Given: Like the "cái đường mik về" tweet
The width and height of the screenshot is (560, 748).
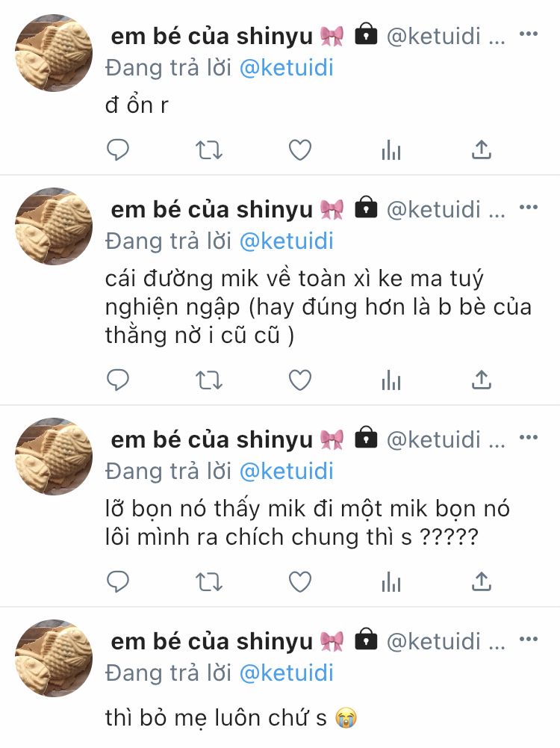Looking at the screenshot, I should (300, 380).
